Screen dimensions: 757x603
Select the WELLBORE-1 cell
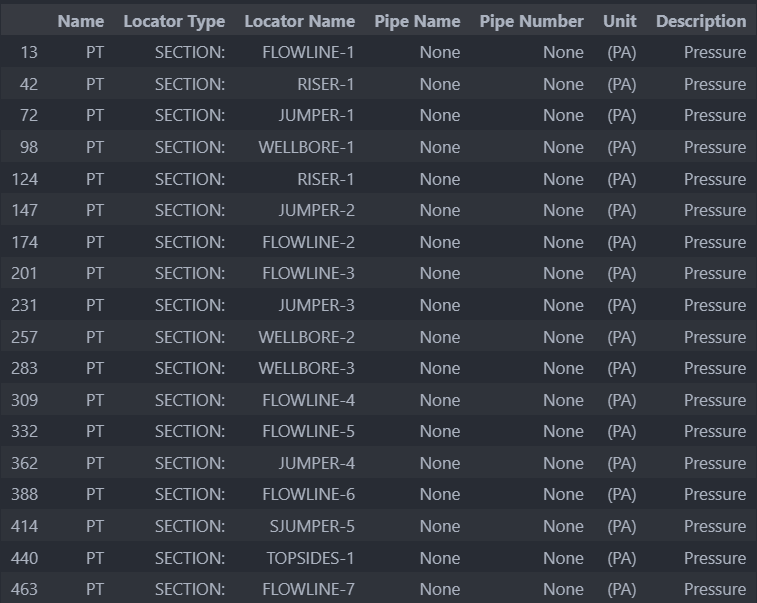coord(307,147)
